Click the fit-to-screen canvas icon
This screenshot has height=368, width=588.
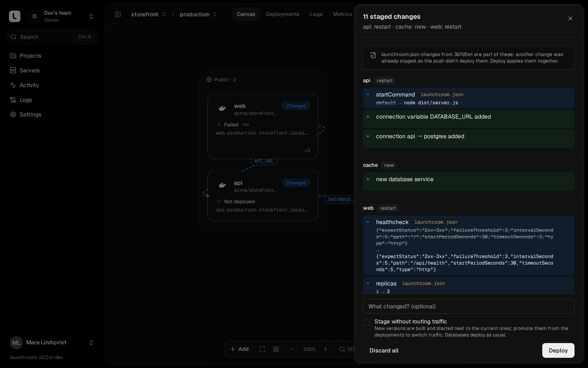point(262,349)
